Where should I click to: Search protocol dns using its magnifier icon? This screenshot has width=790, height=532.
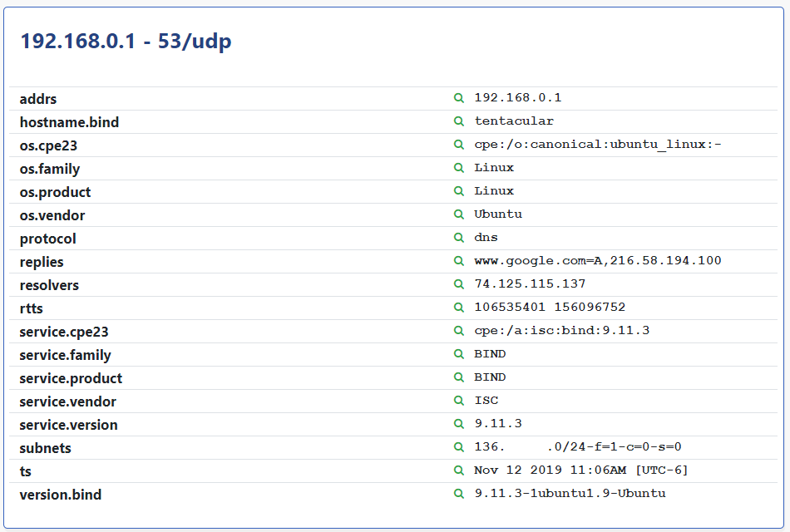click(458, 238)
